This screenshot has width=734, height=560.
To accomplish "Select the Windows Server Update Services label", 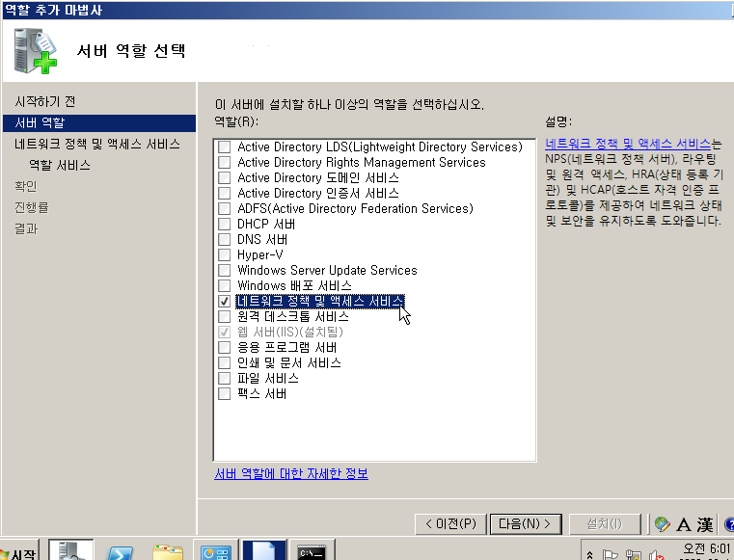I will coord(327,271).
